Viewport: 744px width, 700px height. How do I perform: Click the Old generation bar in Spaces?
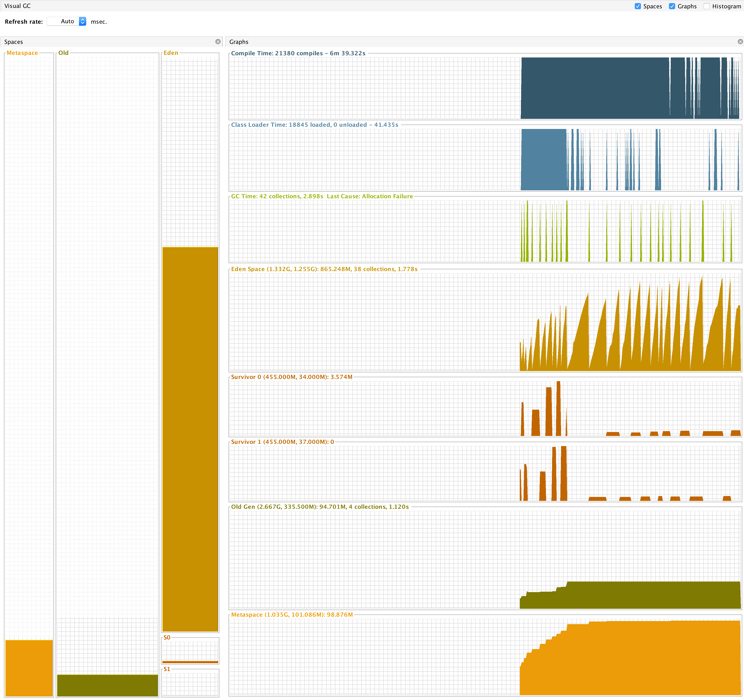(x=107, y=685)
